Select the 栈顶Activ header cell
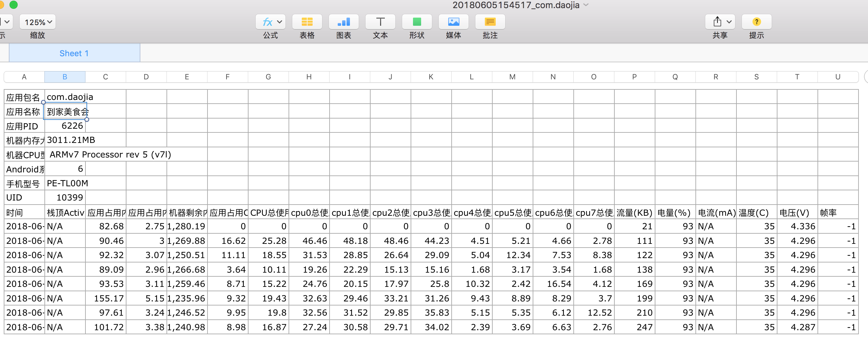The height and width of the screenshot is (338, 868). pyautogui.click(x=65, y=212)
